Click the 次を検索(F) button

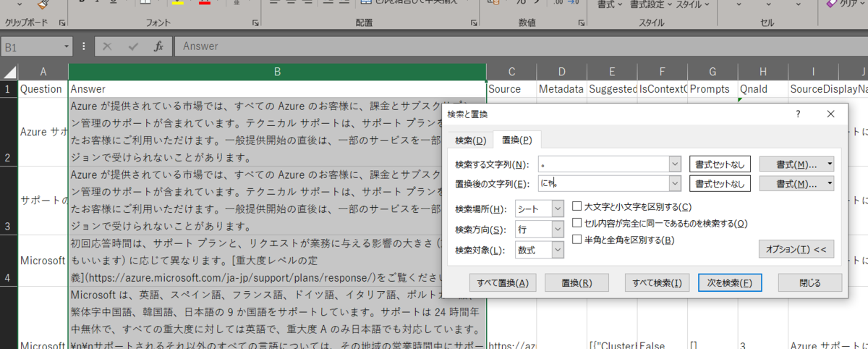(x=730, y=282)
